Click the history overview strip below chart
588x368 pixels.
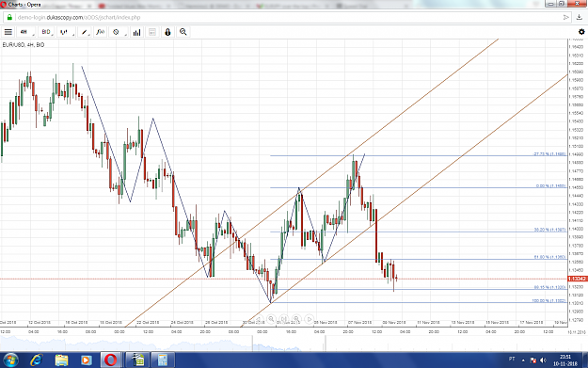(x=283, y=344)
